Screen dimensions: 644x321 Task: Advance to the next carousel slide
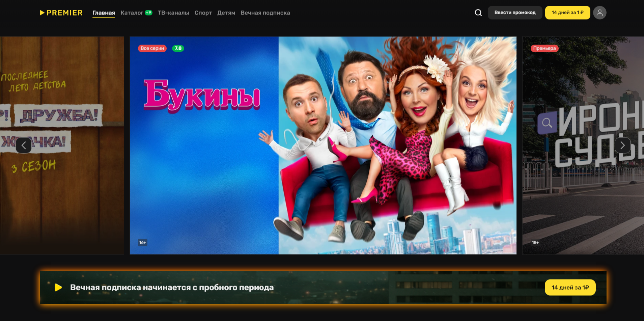coord(622,145)
